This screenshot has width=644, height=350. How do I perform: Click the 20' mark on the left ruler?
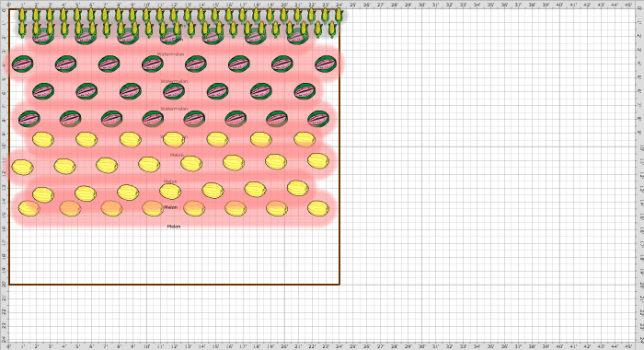pyautogui.click(x=4, y=285)
